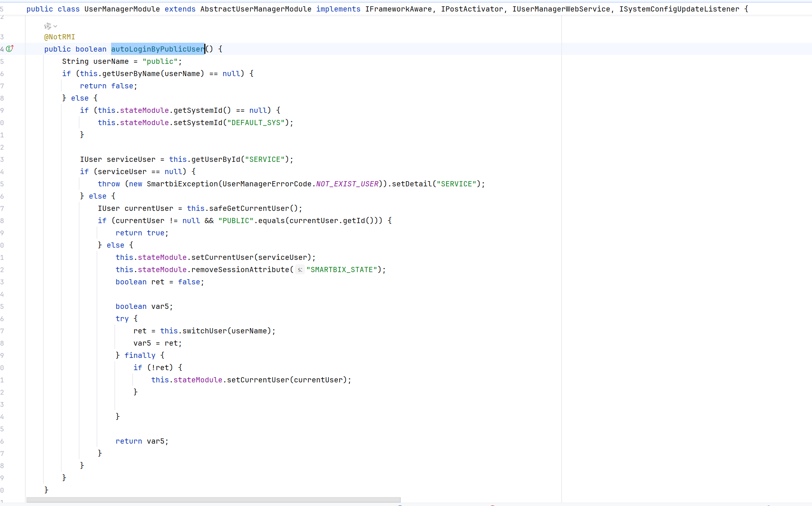Click the "DEFAULT_SYS" string literal
The height and width of the screenshot is (506, 812).
point(256,123)
